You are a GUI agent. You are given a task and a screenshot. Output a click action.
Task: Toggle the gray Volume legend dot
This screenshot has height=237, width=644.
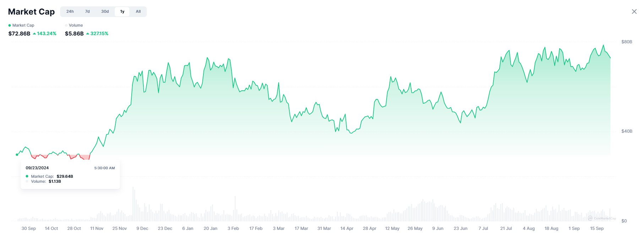66,25
